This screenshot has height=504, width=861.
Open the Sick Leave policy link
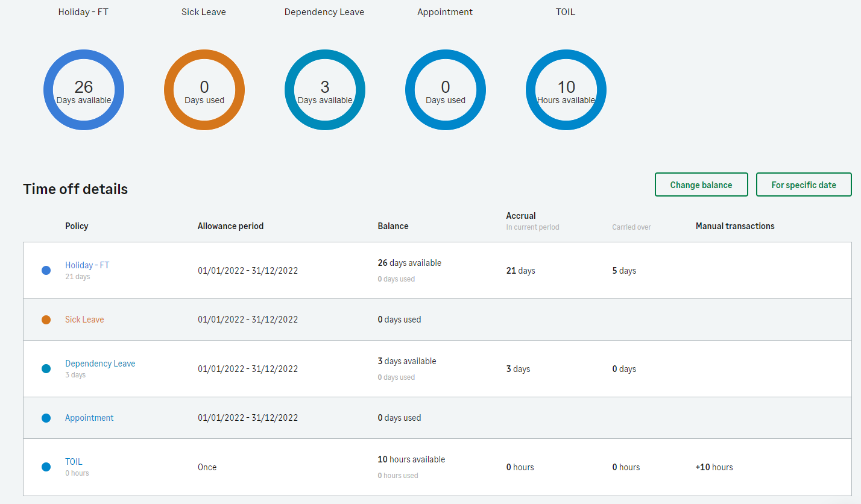[x=84, y=320]
